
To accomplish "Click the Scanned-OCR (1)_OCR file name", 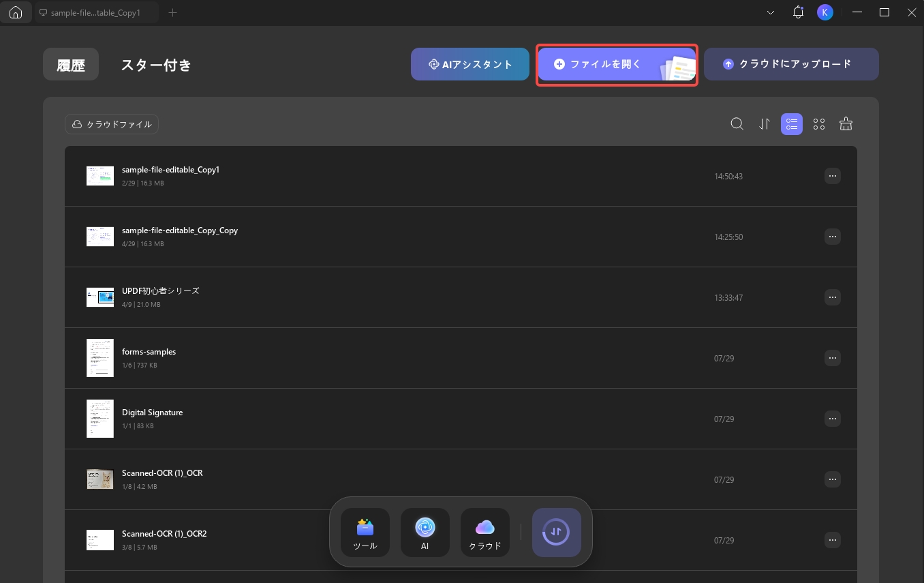I will coord(162,473).
